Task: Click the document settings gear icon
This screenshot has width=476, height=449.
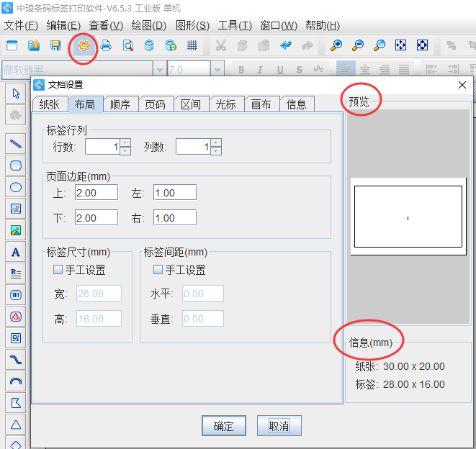Action: click(84, 45)
